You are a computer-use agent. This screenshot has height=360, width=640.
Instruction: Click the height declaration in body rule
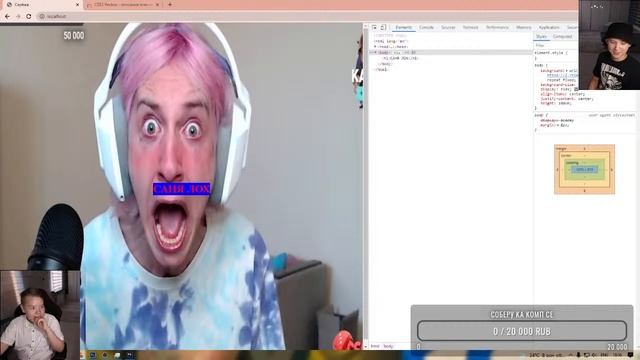(x=556, y=103)
